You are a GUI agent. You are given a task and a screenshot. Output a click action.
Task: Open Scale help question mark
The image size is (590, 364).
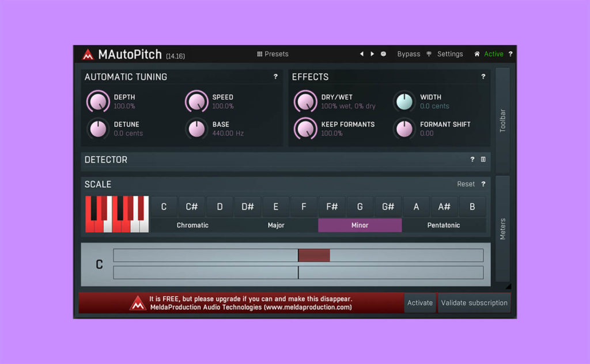click(x=483, y=184)
